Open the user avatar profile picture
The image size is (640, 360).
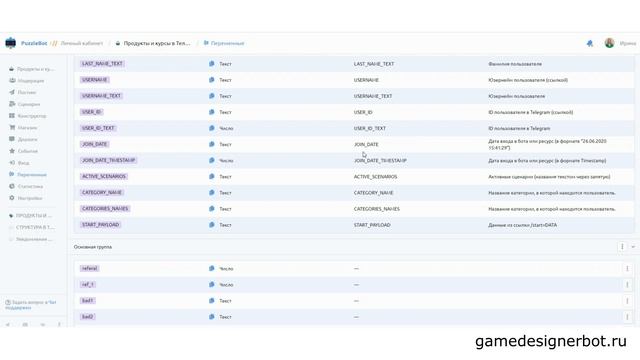[609, 43]
